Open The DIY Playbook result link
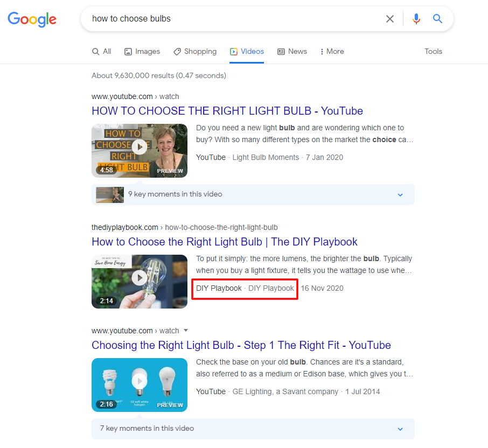 225,242
